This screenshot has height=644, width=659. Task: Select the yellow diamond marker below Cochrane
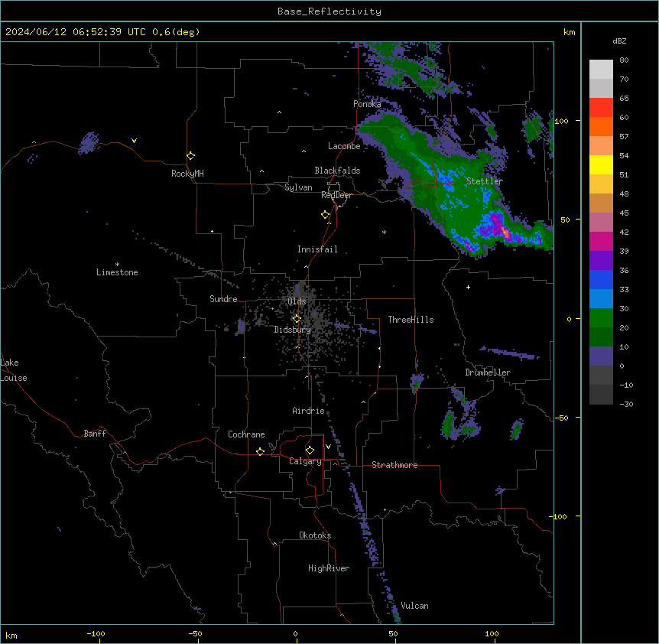(x=260, y=451)
